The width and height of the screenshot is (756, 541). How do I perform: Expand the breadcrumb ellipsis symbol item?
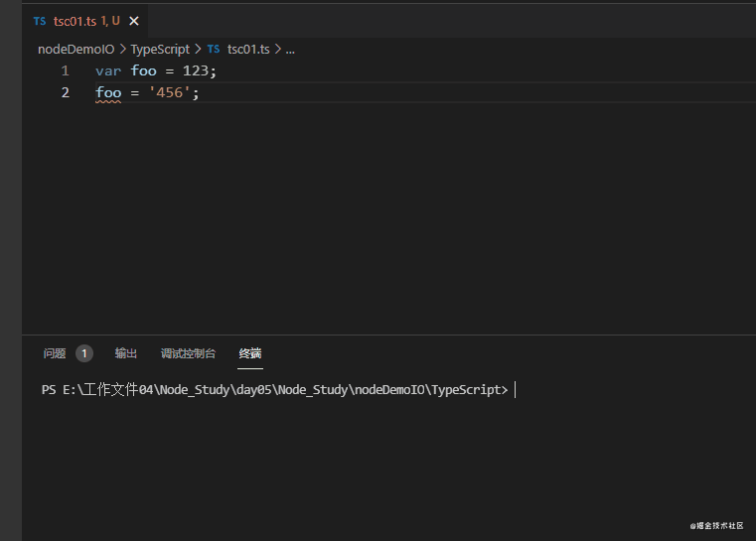(x=290, y=50)
